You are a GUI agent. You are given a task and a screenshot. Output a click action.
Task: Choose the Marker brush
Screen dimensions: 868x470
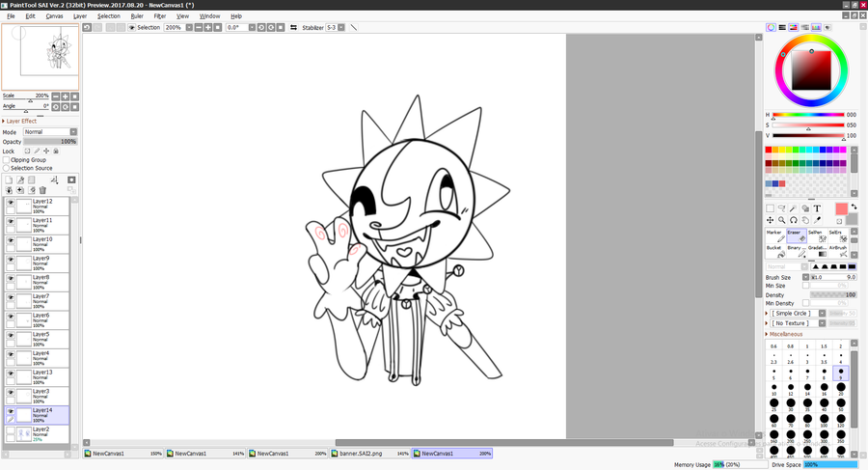(x=775, y=235)
